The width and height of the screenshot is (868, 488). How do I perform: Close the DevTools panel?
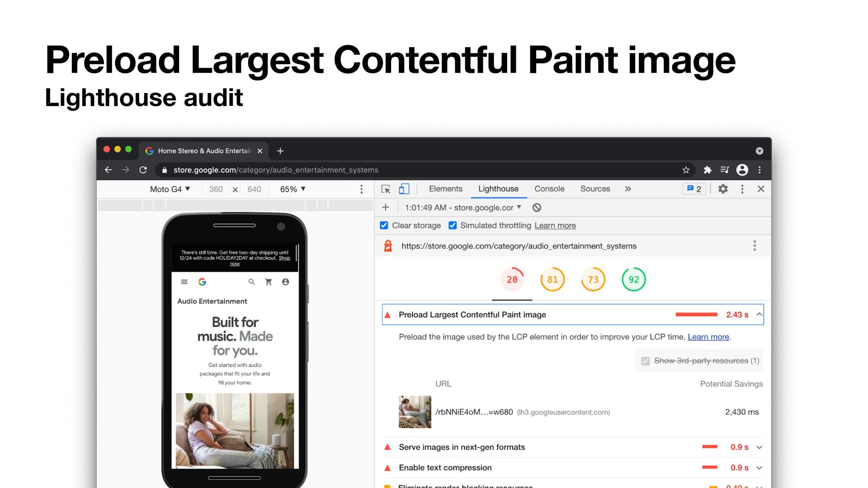(761, 189)
